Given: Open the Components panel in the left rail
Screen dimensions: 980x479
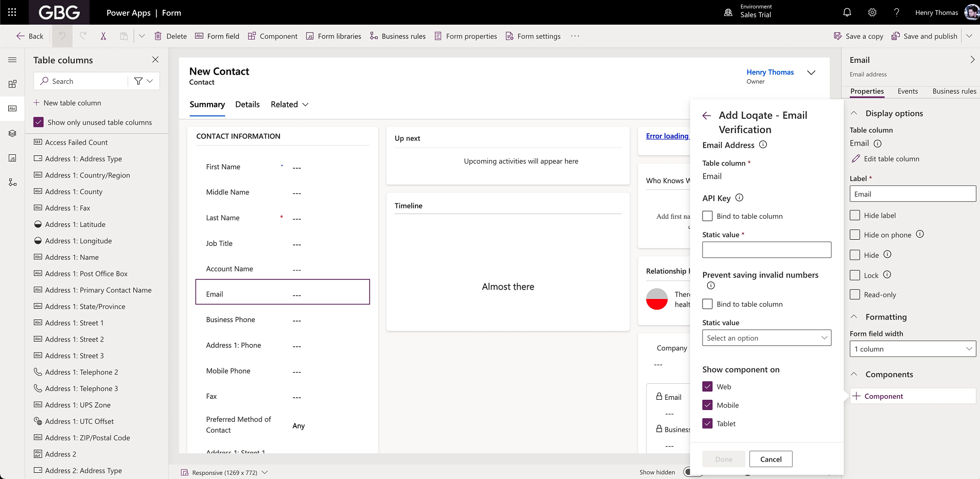Looking at the screenshot, I should point(12,84).
